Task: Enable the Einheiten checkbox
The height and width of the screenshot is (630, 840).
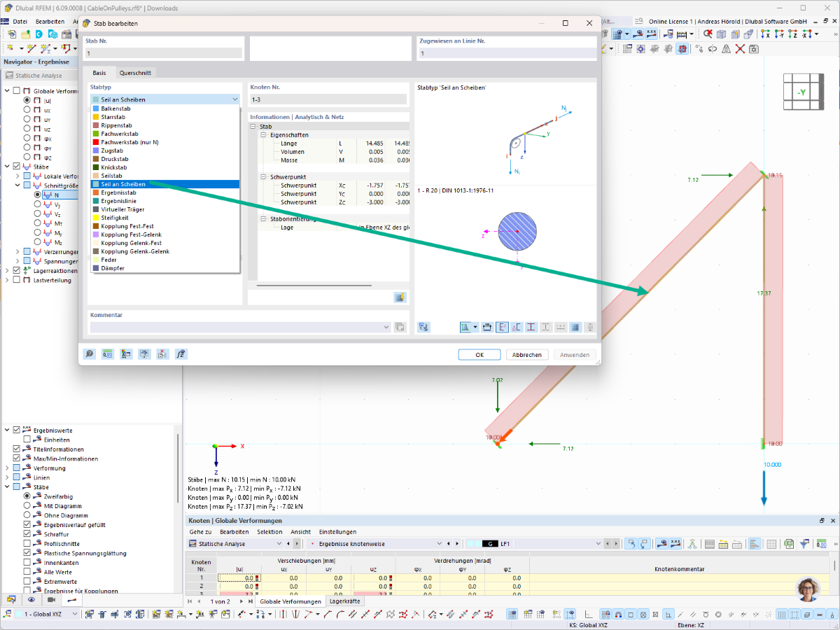Action: pos(27,440)
